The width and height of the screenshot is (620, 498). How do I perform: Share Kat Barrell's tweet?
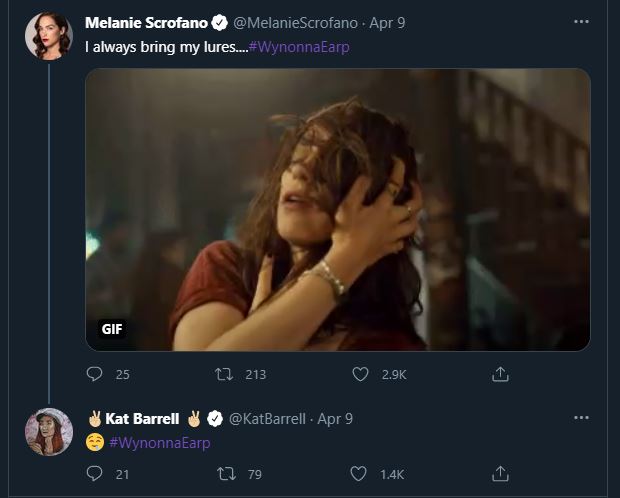coord(501,474)
